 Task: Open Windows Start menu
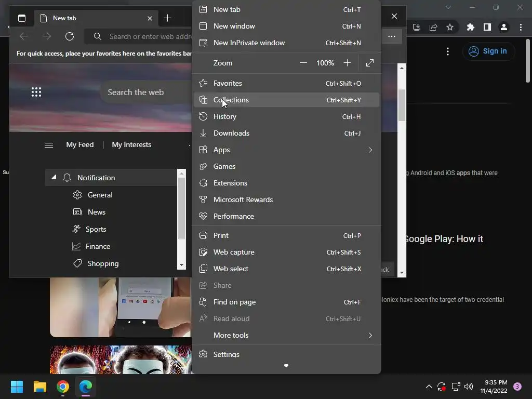[x=17, y=387]
